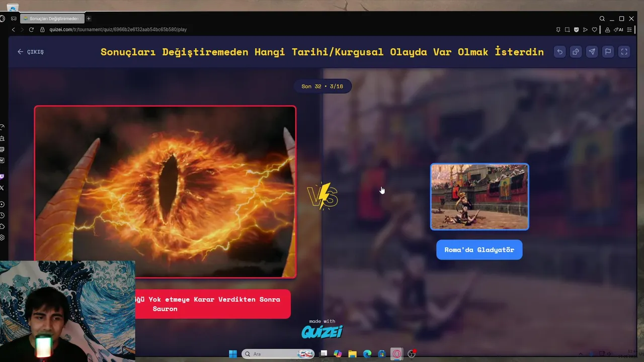The height and width of the screenshot is (362, 644).
Task: Click the play arrow player icon in toolbar
Action: tap(585, 30)
